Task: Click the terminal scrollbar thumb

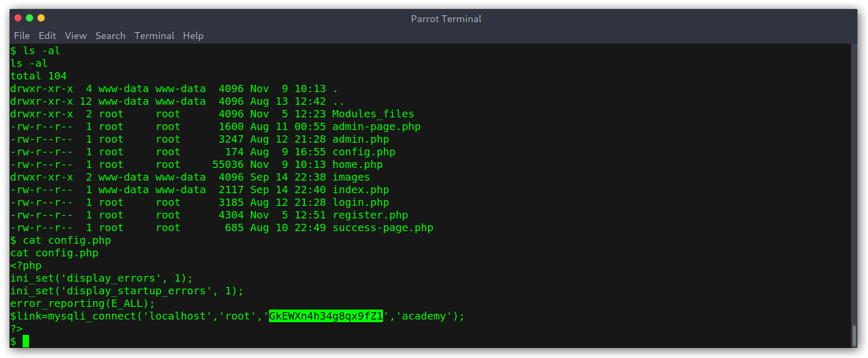Action: [854, 335]
